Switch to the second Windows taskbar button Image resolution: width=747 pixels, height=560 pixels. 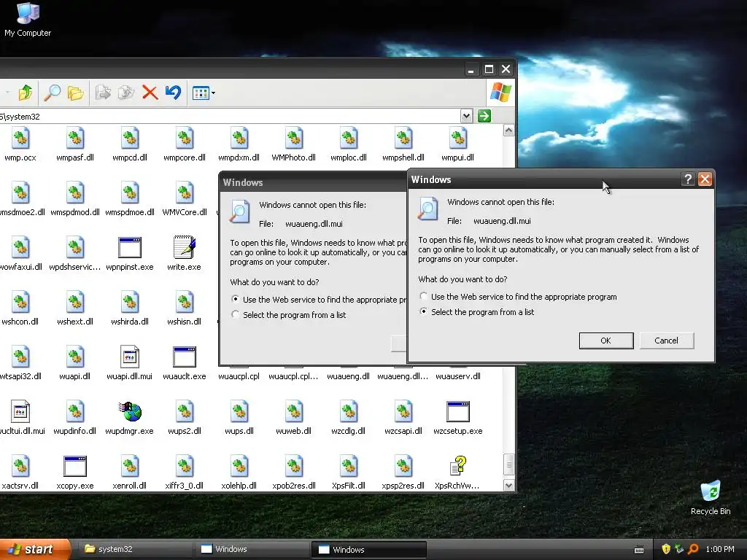[368, 550]
